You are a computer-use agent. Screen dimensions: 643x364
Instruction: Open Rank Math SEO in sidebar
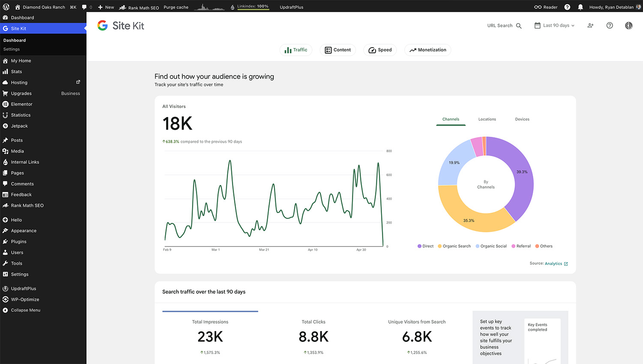pyautogui.click(x=43, y=205)
